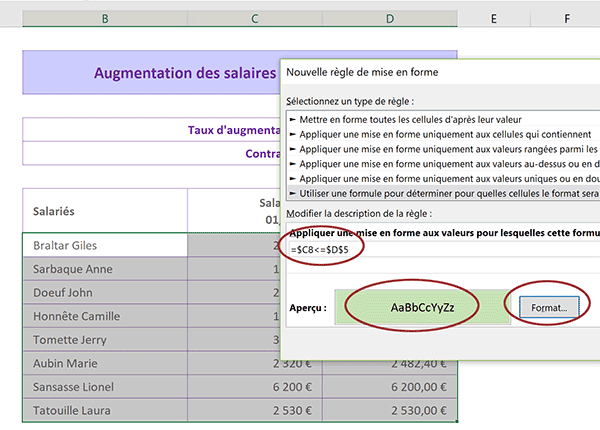Select column E header
The image size is (600, 430).
click(494, 18)
